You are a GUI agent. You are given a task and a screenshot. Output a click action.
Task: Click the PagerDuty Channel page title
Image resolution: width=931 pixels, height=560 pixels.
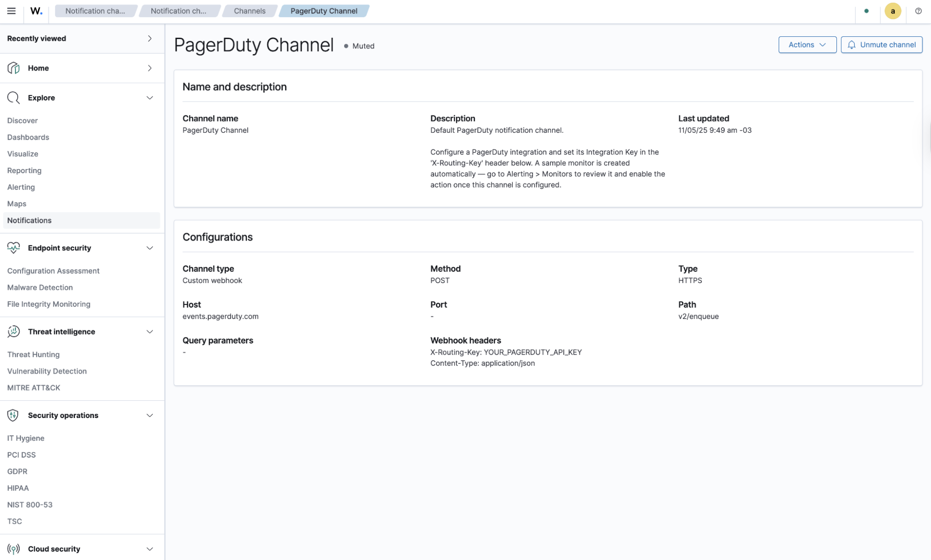pos(254,45)
